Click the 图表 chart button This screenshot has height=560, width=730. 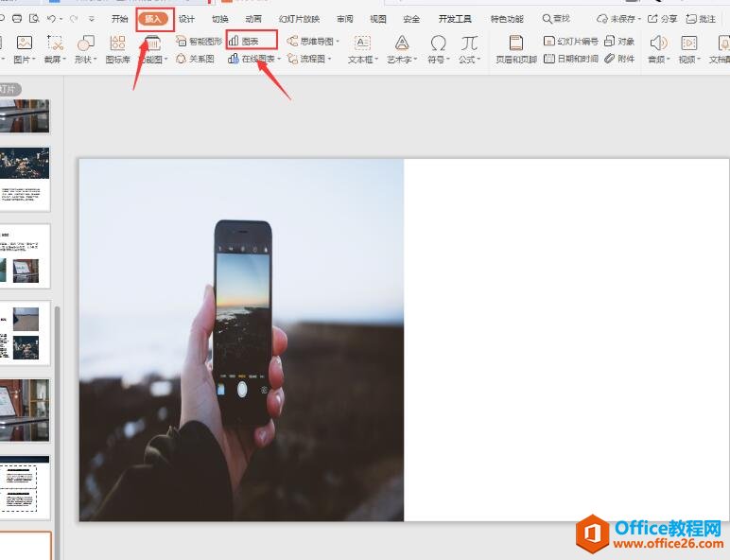tap(244, 41)
